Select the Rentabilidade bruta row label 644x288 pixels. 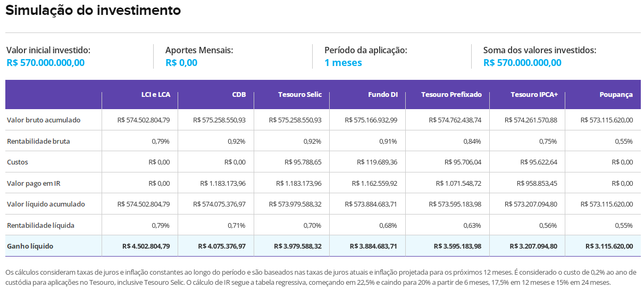pos(38,142)
